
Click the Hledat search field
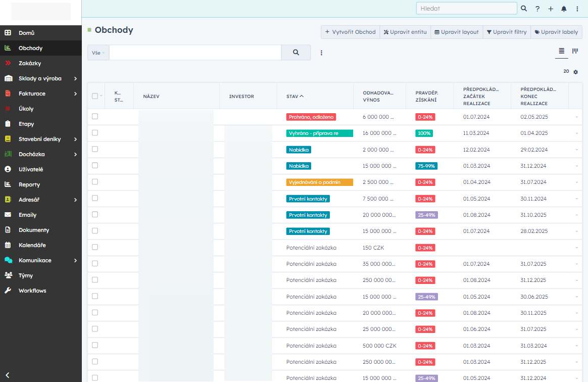(466, 9)
